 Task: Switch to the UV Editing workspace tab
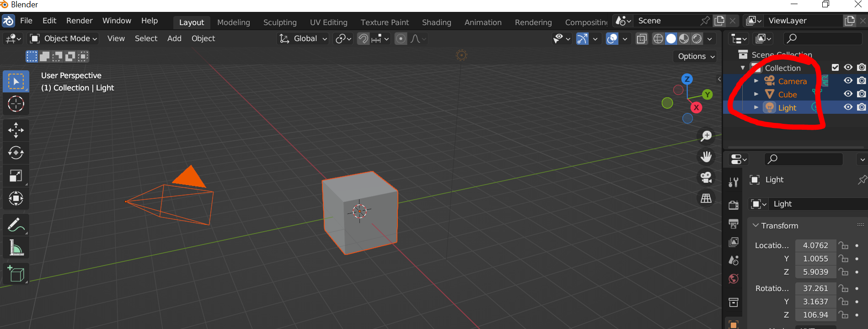(x=328, y=22)
